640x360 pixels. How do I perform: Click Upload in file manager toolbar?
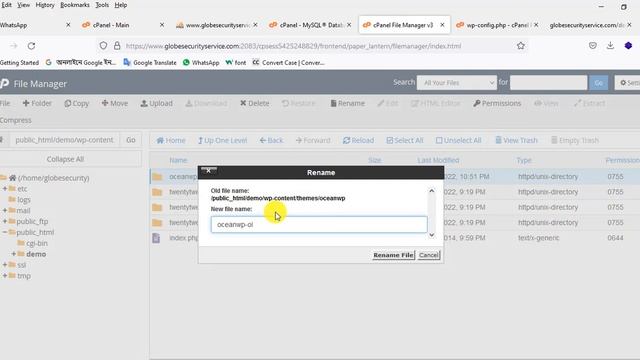coord(156,103)
